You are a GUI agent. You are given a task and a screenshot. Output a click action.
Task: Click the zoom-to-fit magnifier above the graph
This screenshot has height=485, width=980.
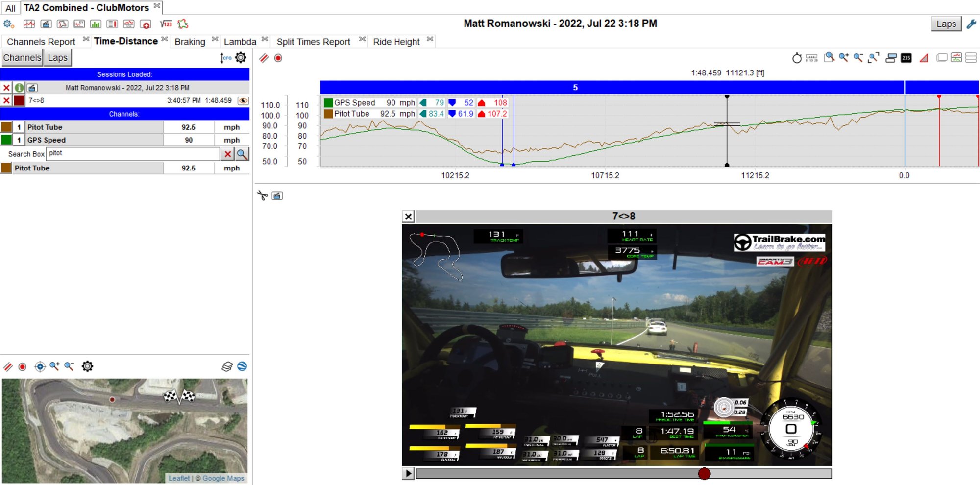(873, 58)
